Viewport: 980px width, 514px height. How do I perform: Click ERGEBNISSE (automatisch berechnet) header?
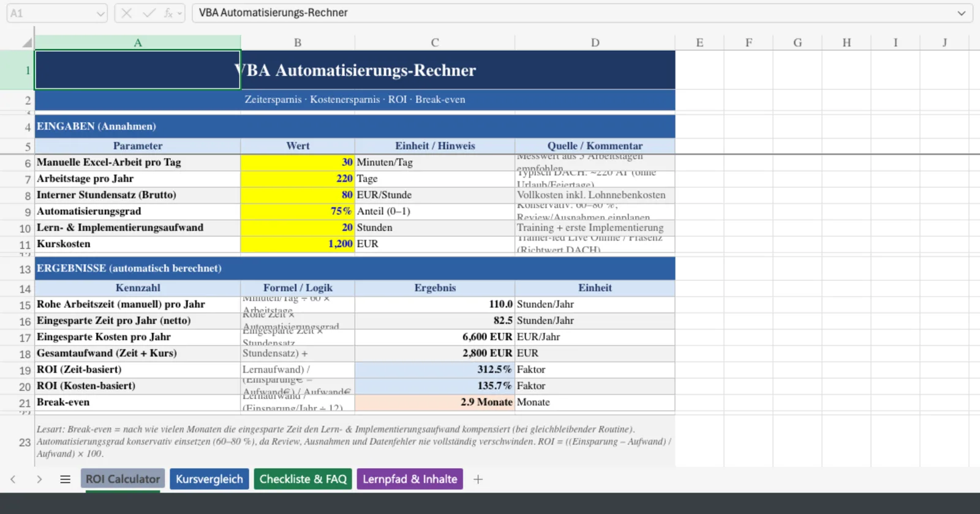click(355, 268)
